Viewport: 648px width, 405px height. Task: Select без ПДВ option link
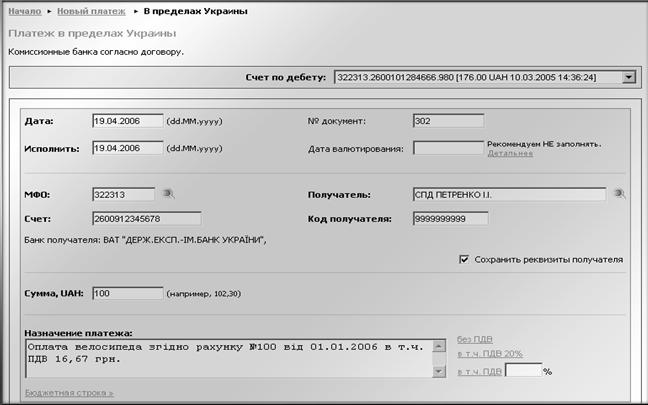click(x=474, y=338)
